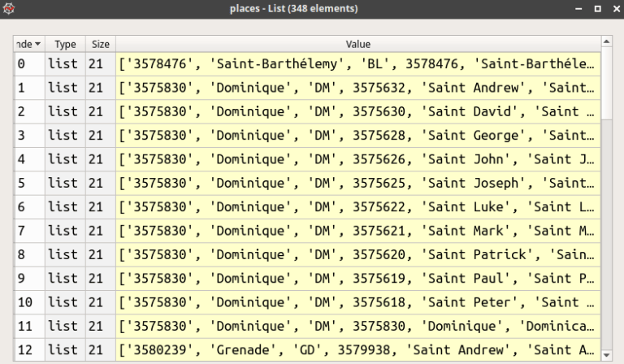This screenshot has height=364, width=624.
Task: Click index cell 5
Action: tap(29, 183)
